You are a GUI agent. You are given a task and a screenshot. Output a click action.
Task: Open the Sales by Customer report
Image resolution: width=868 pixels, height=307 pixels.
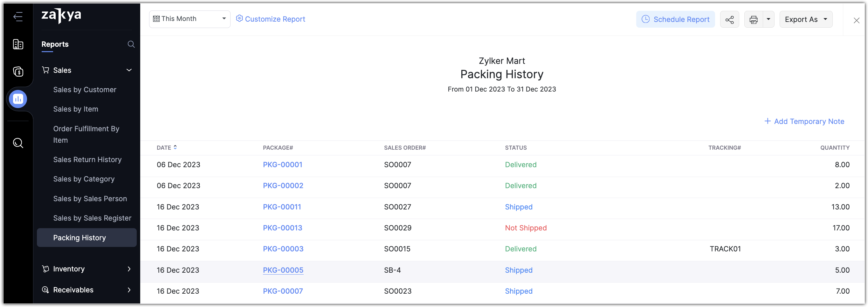[x=85, y=90]
